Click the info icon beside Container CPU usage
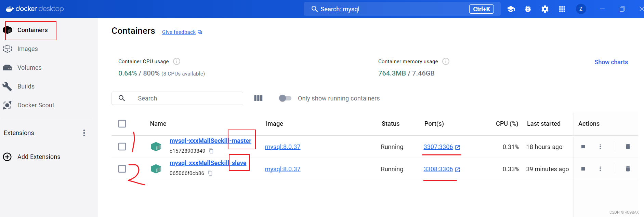 (176, 61)
